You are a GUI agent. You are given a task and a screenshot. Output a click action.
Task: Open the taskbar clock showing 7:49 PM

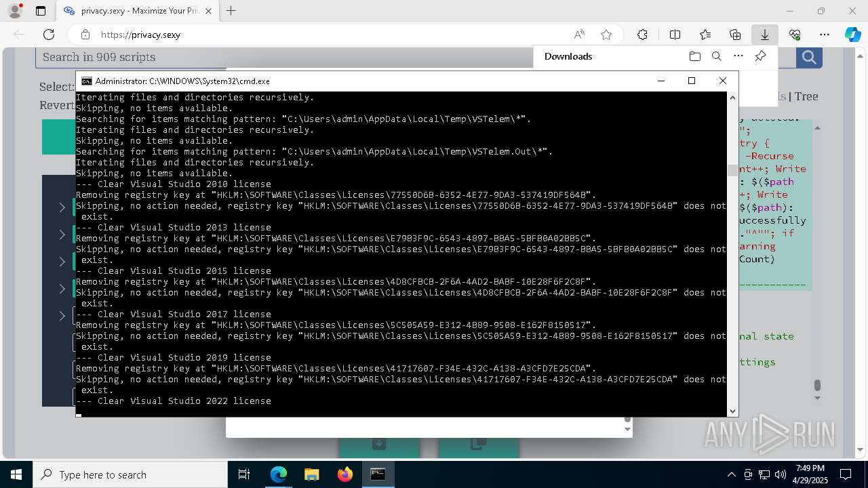[x=810, y=474]
